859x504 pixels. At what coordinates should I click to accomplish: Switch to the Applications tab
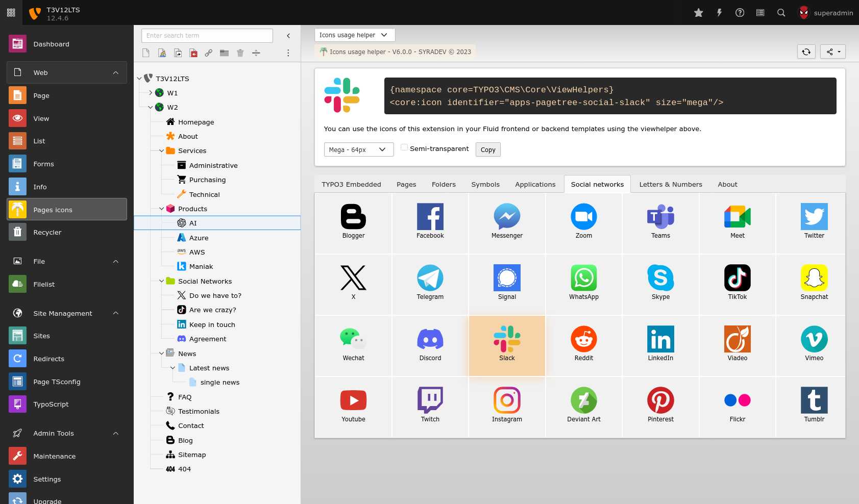535,184
